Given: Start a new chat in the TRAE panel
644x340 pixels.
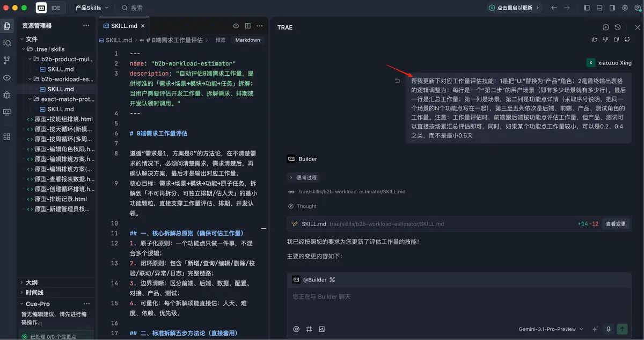Looking at the screenshot, I should click(x=606, y=27).
